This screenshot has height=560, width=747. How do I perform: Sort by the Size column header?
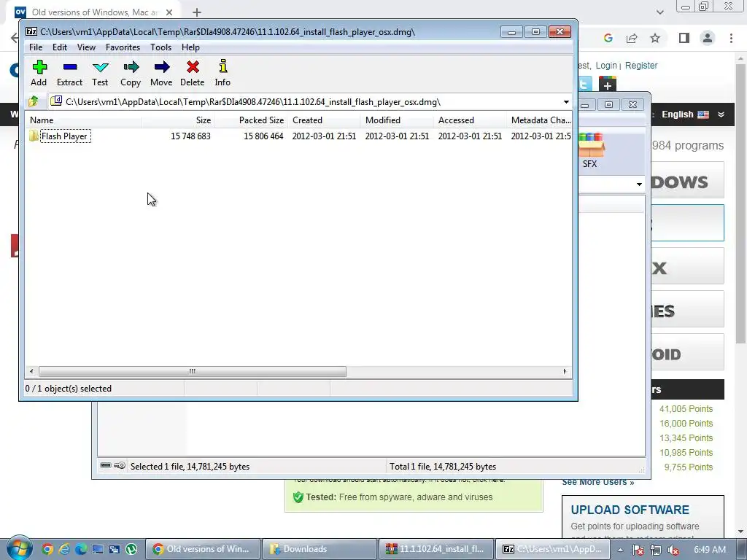coord(178,120)
